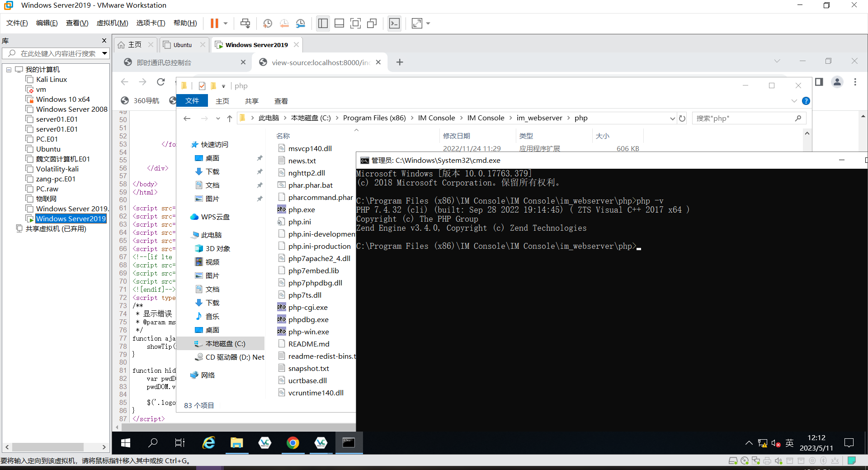
Task: Go up one folder level in Explorer
Action: (x=230, y=119)
